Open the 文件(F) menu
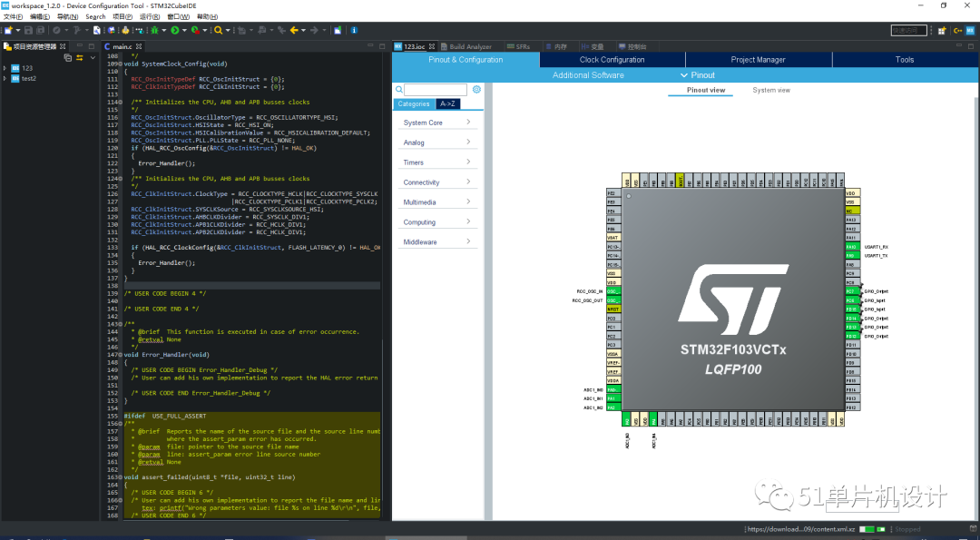 click(13, 17)
